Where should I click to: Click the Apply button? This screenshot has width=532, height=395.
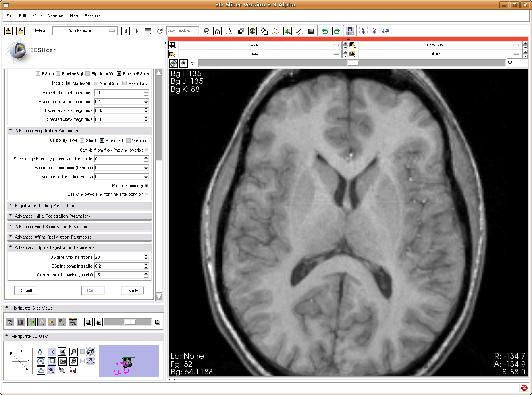133,291
